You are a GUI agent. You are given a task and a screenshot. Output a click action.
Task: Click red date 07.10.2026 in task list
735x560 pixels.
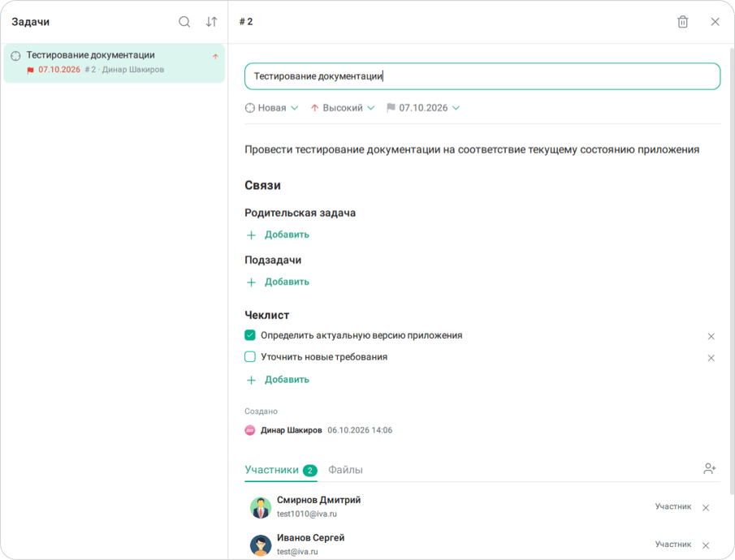pos(59,69)
